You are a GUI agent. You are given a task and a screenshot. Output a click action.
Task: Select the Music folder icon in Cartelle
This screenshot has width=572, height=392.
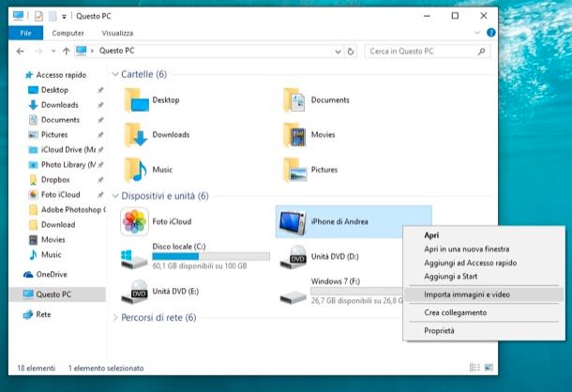click(136, 170)
